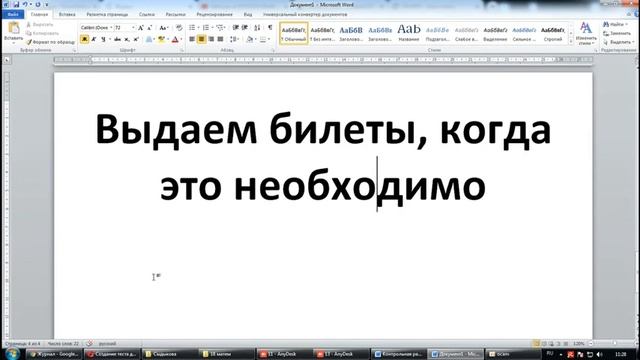Apply strikethrough formatting
640x360 pixels.
coord(118,39)
